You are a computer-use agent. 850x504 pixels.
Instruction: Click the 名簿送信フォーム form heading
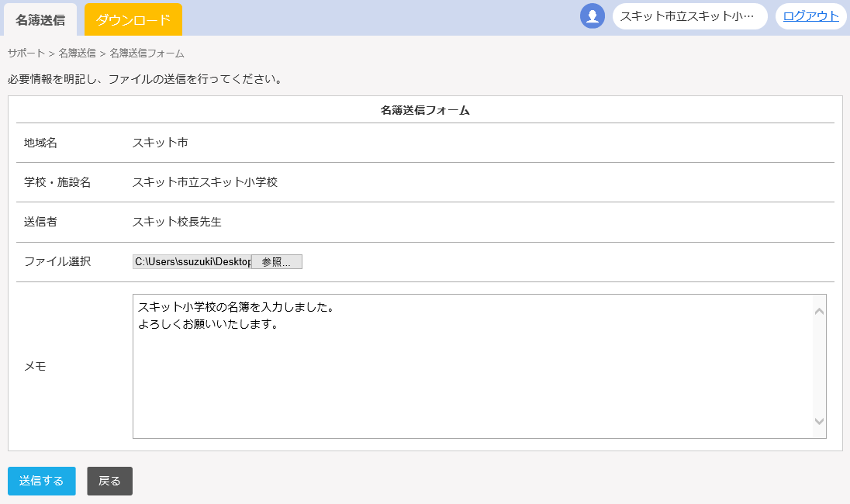[x=425, y=110]
